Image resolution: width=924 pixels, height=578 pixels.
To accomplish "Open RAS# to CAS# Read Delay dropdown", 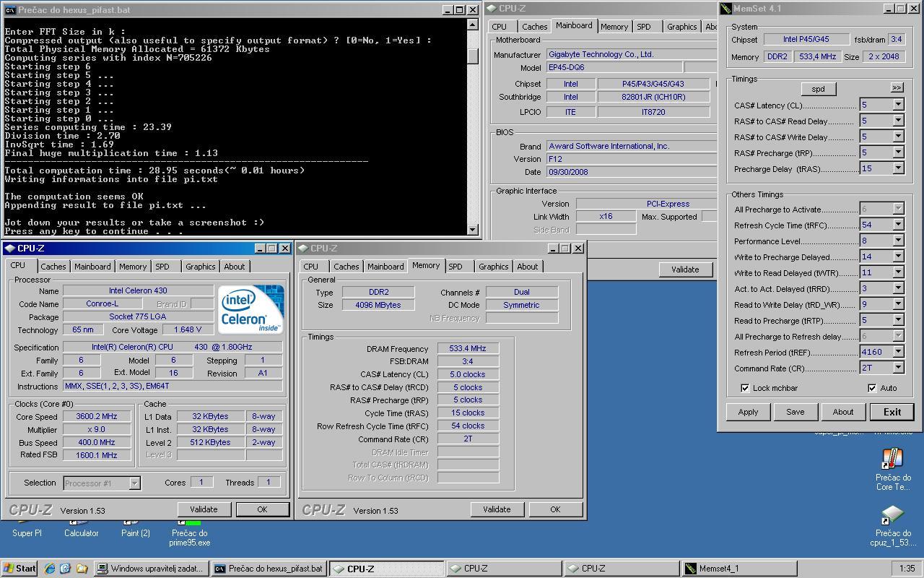I will 898,121.
